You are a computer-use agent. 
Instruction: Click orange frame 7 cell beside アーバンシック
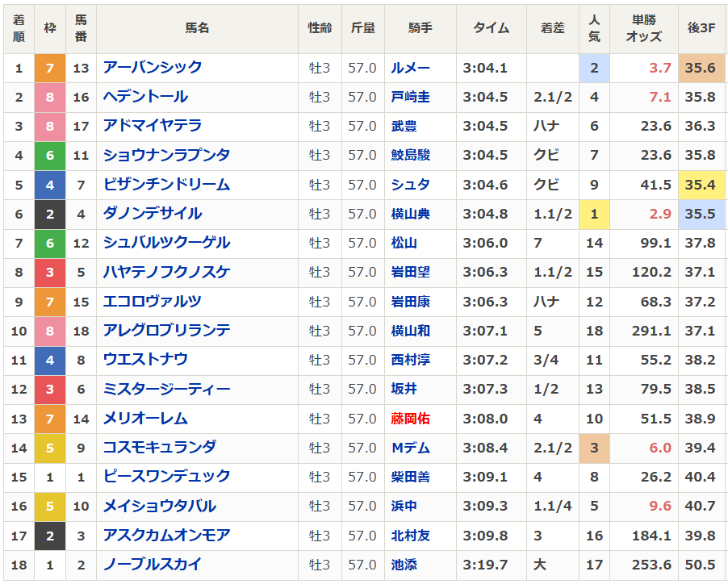coord(50,68)
